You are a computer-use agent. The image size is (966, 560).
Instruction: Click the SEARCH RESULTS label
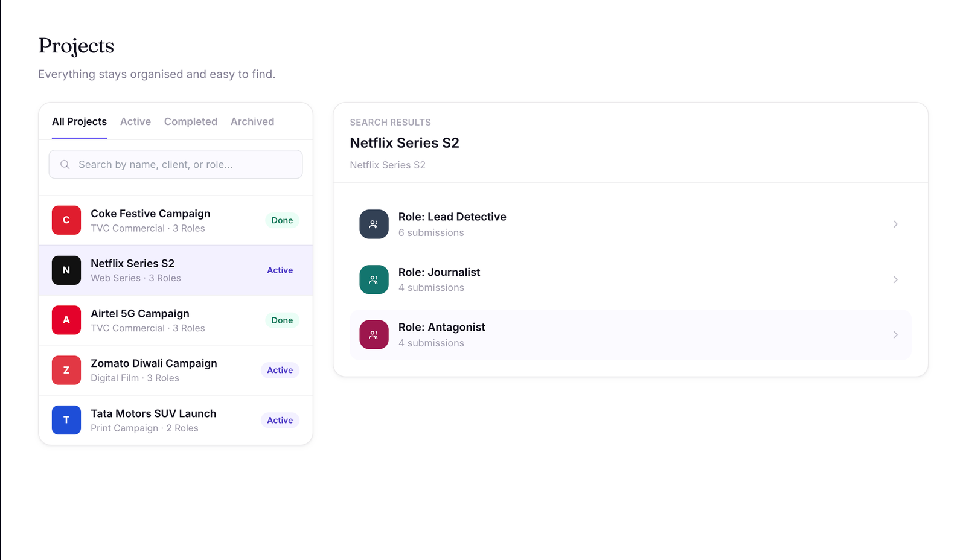pos(390,122)
